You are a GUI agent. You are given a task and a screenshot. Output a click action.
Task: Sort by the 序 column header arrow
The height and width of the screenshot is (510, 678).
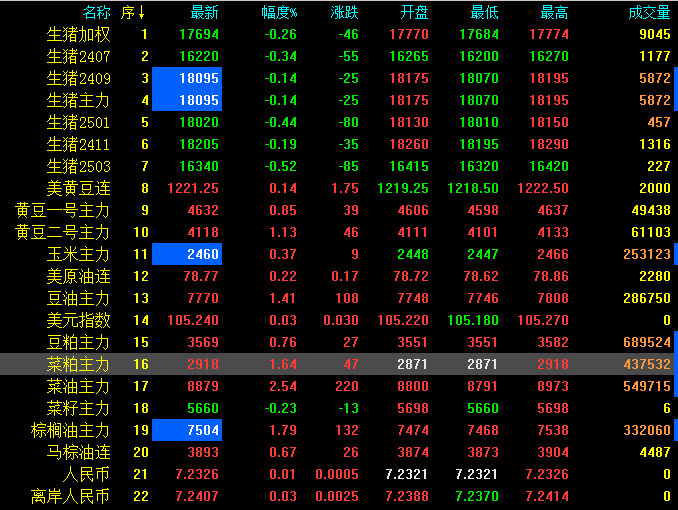(141, 13)
